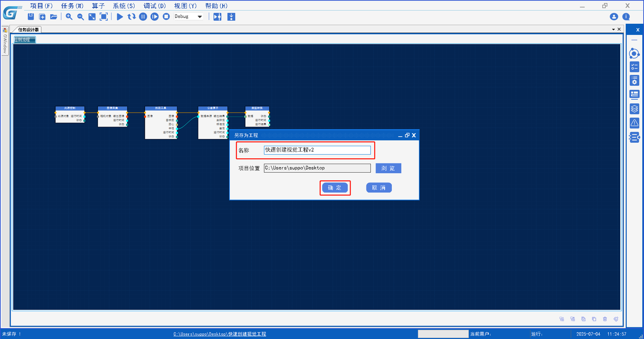Viewport: 644px width, 339px height.
Task: Close the right sidebar with X
Action: tap(638, 30)
